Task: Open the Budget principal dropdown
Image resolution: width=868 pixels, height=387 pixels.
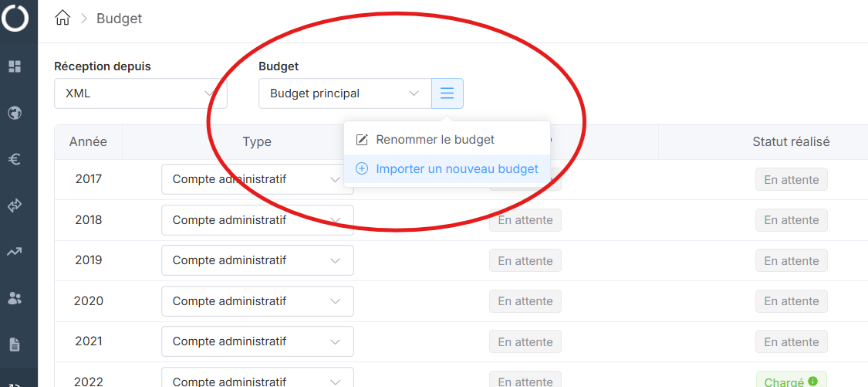Action: tap(344, 93)
